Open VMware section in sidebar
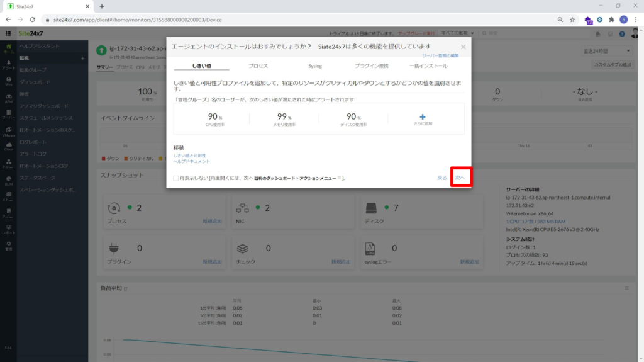Image resolution: width=644 pixels, height=362 pixels. 8,132
